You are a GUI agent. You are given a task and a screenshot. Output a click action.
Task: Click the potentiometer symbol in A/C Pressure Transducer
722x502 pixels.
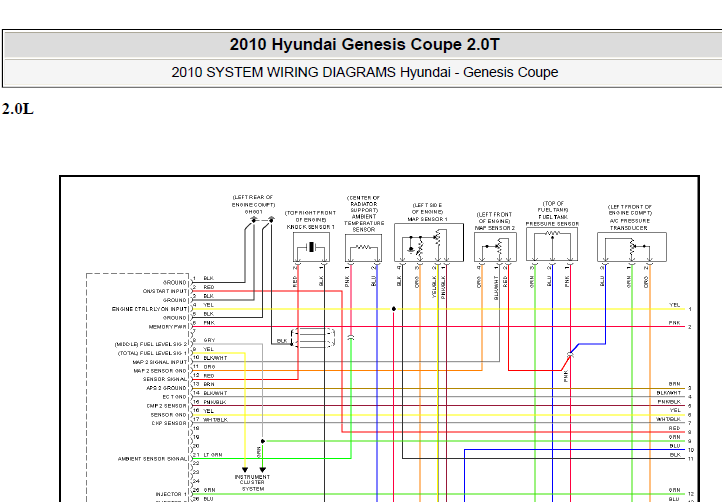[633, 247]
